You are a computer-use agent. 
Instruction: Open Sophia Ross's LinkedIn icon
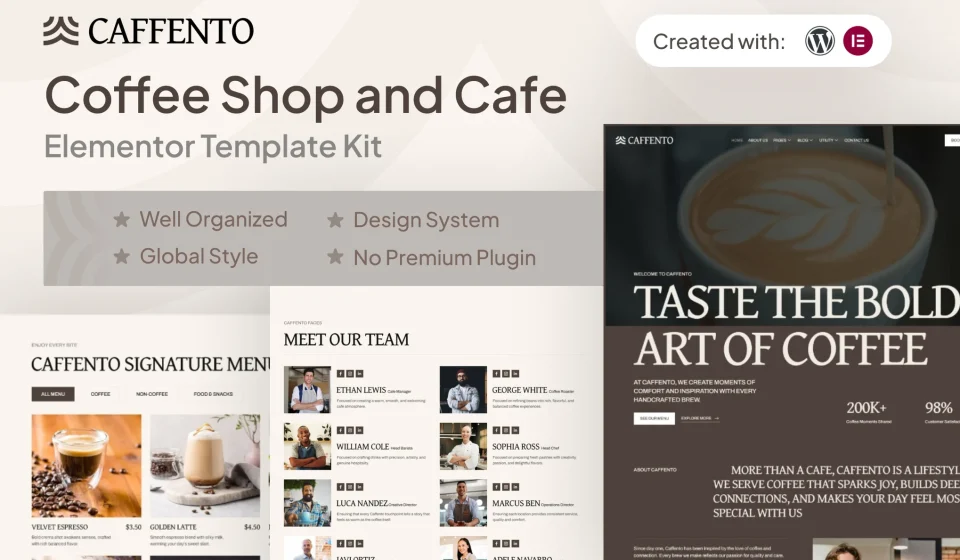[516, 430]
